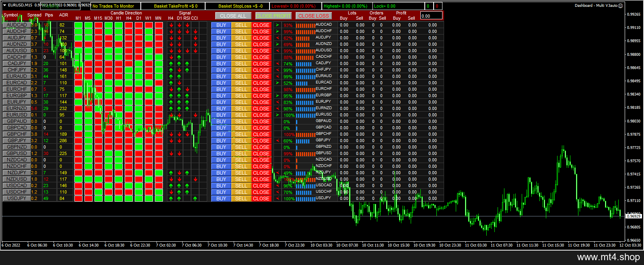Viewport: 644px width, 265px height.
Task: Click the M1 candle square for AUDCAD
Action: click(x=78, y=25)
